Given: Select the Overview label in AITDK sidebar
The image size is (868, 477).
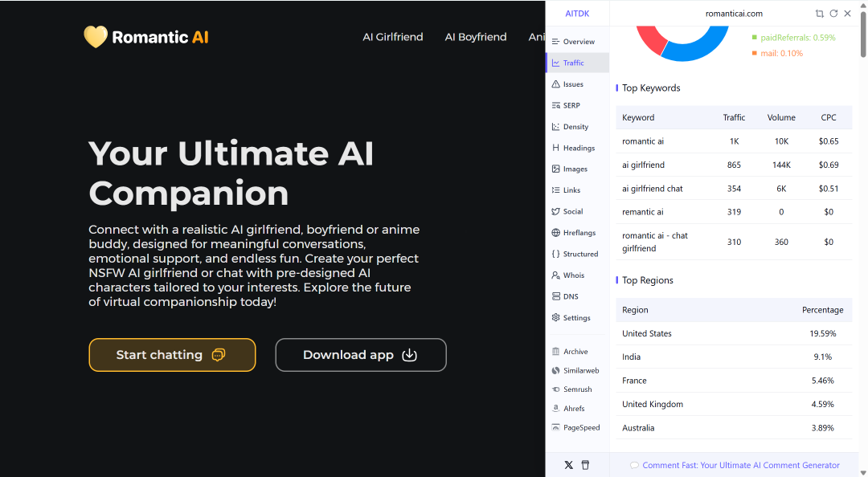Looking at the screenshot, I should pyautogui.click(x=579, y=42).
